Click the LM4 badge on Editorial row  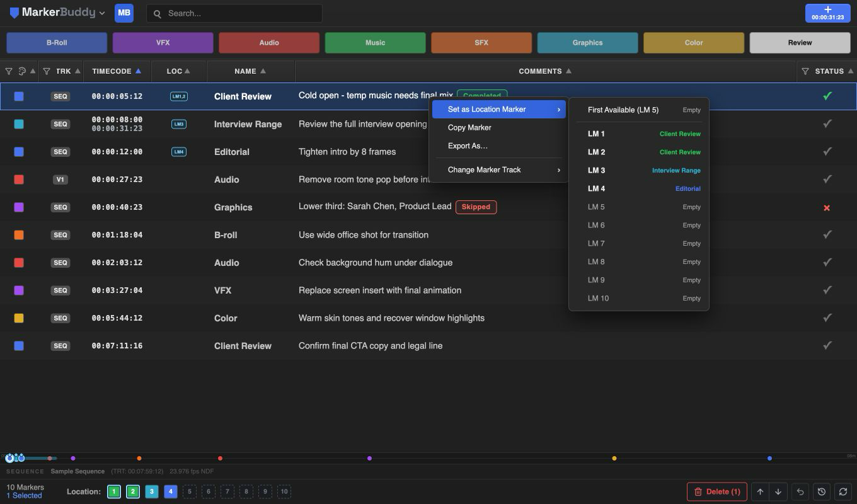[x=179, y=152]
